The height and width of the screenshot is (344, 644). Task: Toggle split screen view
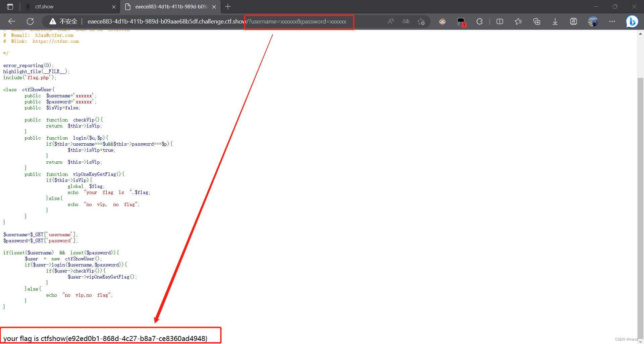[500, 21]
